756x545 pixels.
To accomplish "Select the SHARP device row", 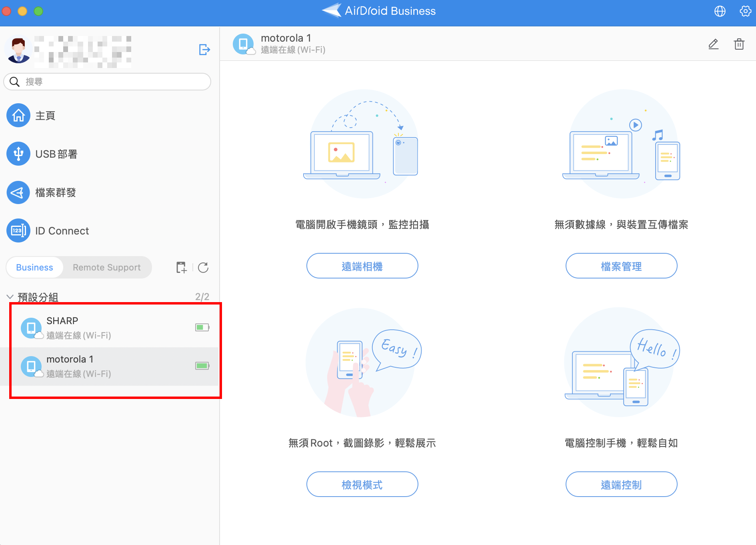I will point(110,328).
